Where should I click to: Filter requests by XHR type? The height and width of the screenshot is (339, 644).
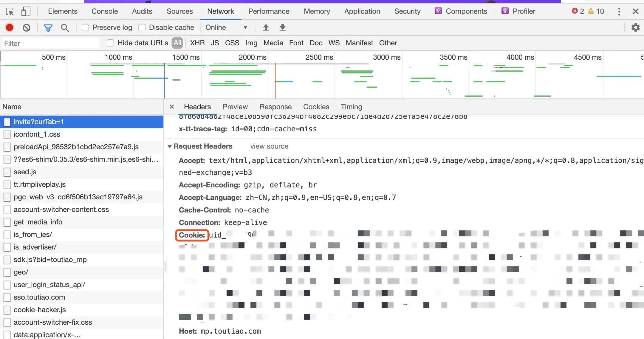pos(197,43)
